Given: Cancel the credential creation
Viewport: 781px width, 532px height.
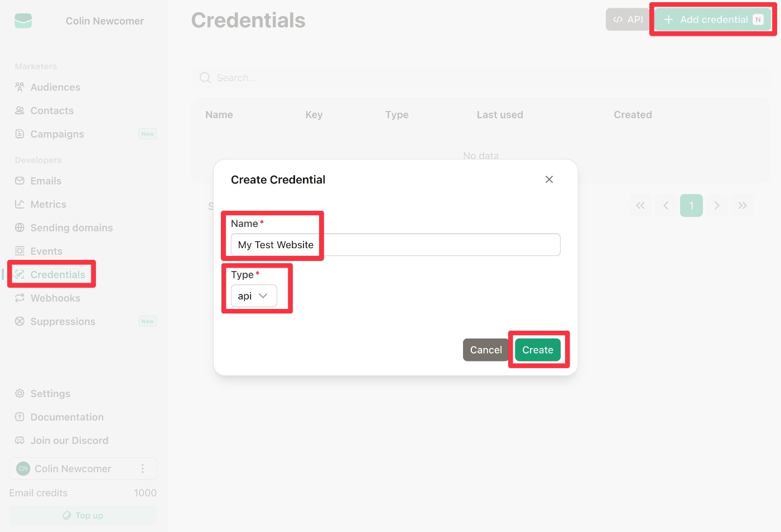Looking at the screenshot, I should point(485,350).
